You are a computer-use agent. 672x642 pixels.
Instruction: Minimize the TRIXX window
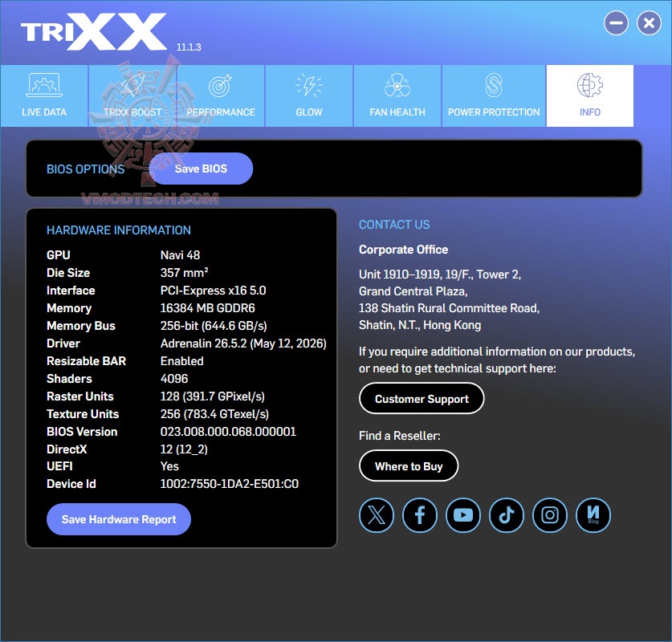tap(616, 23)
